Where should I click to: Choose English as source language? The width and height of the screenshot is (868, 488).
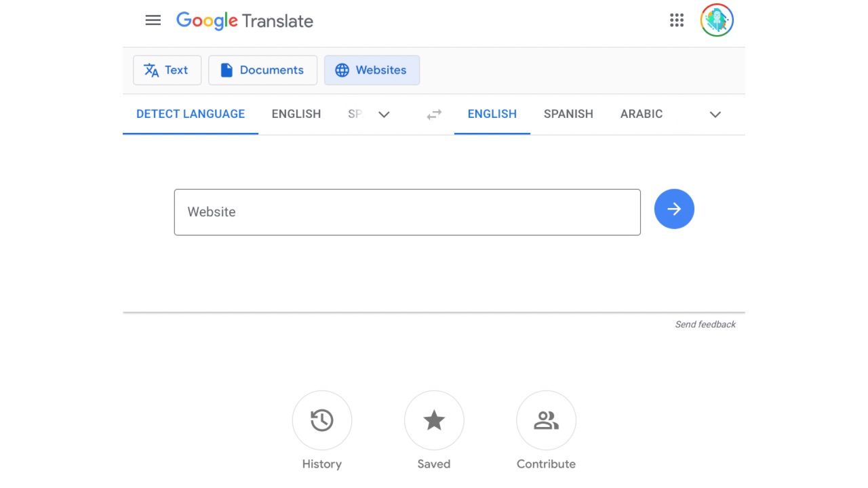click(296, 114)
